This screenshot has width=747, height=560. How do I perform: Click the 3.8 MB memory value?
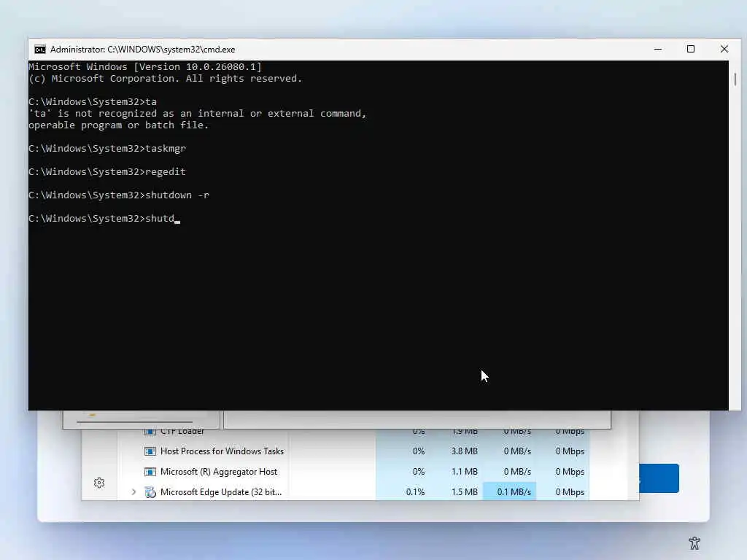coord(464,451)
